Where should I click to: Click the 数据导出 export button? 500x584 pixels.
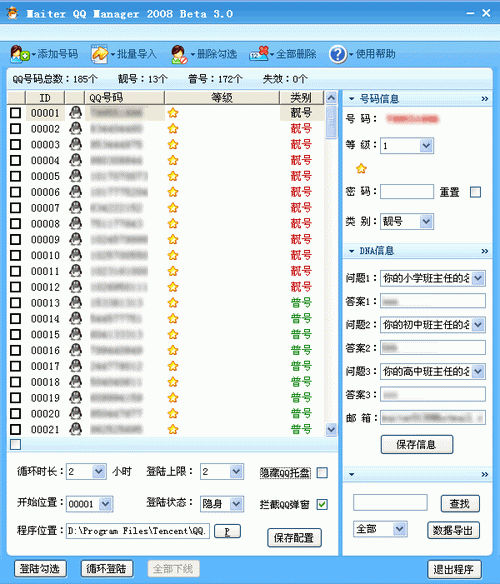(453, 530)
